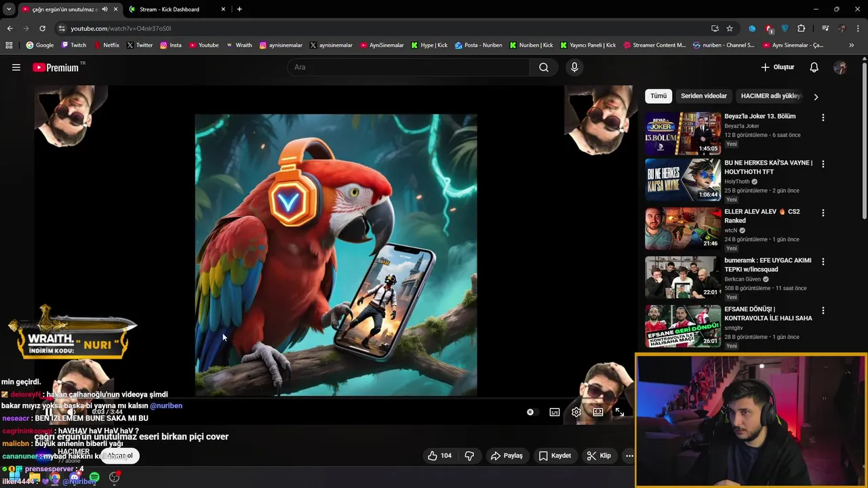Open the YouTube account avatar menu

(840, 67)
